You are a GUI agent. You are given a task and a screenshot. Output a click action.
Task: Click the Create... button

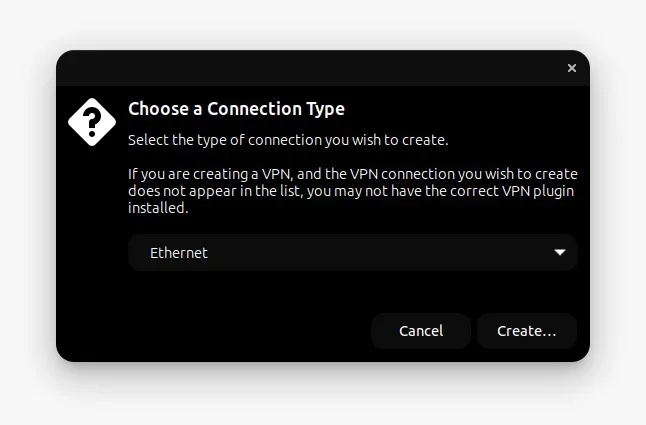tap(527, 331)
